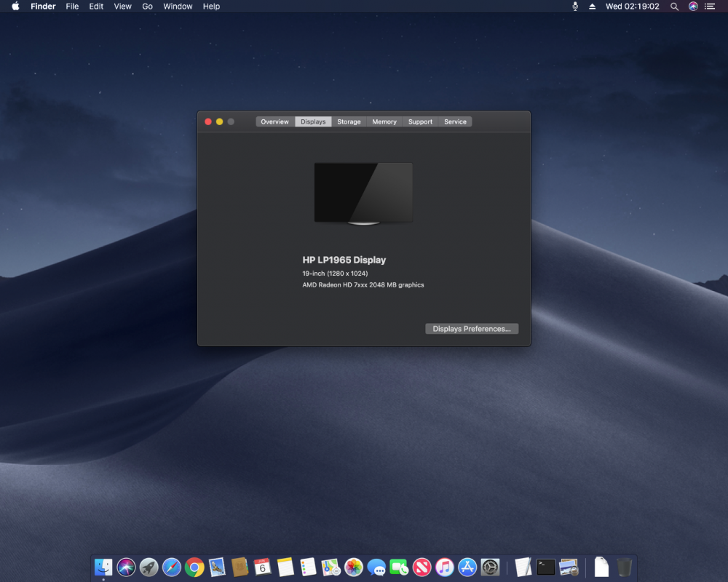728x582 pixels.
Task: Open the Service tab
Action: [456, 121]
